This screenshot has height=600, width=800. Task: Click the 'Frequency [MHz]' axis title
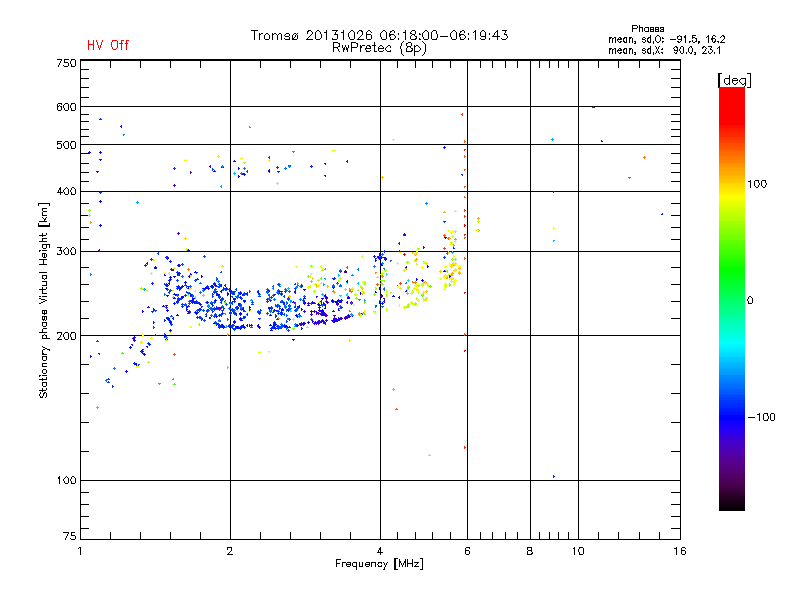[x=379, y=564]
